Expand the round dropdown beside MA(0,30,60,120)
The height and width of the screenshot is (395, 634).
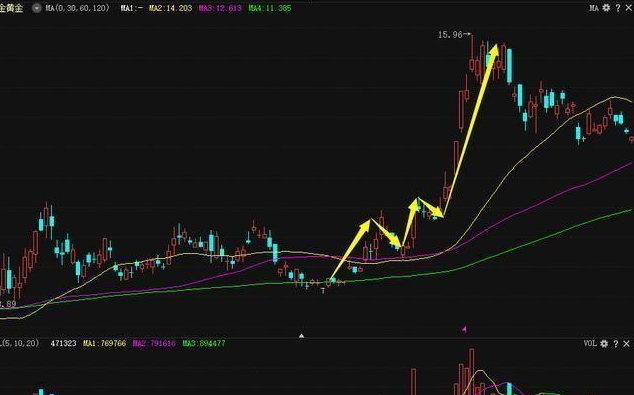tap(37, 8)
